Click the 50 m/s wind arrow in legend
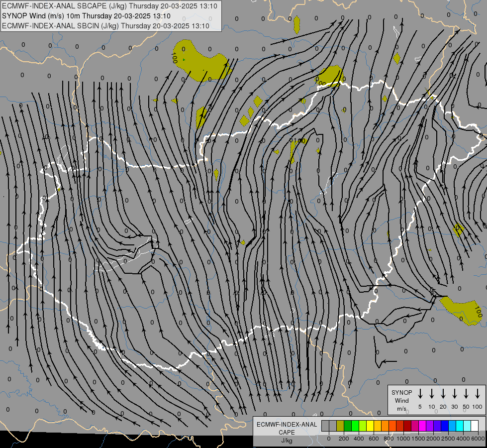 (466, 394)
